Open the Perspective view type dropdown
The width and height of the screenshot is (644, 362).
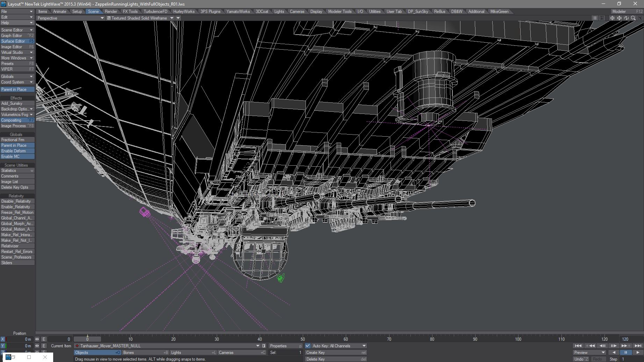tap(70, 18)
